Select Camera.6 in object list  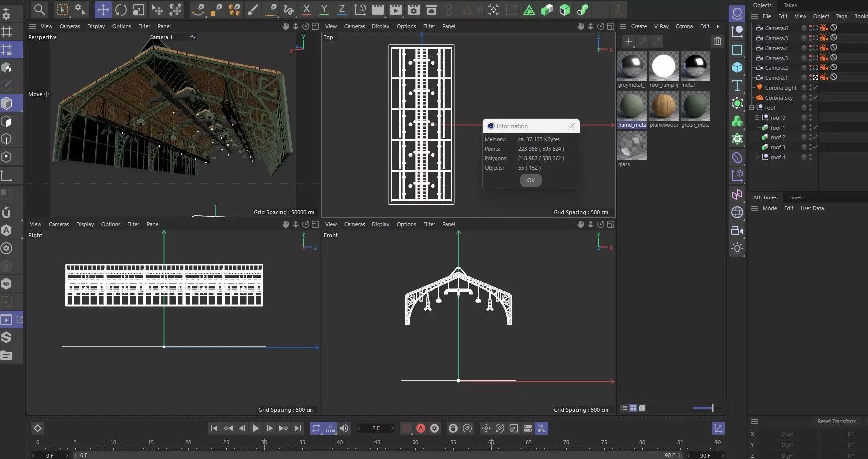pos(776,28)
